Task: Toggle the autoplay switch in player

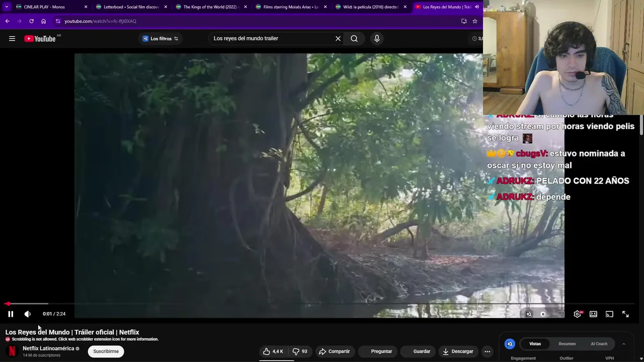Action: [543, 314]
